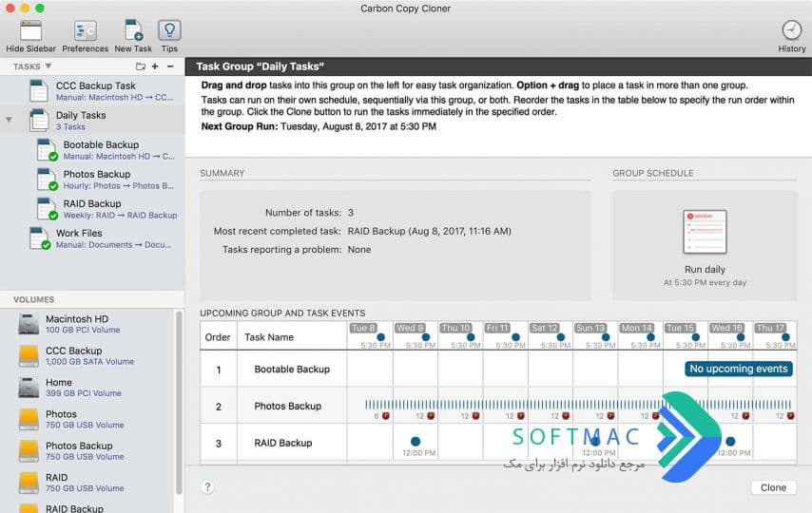This screenshot has width=812, height=513.
Task: Click the help question mark button
Action: 207,487
